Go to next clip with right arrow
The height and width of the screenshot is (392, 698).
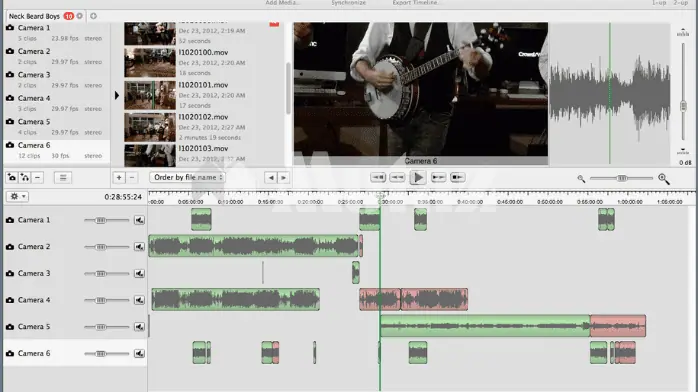point(283,178)
